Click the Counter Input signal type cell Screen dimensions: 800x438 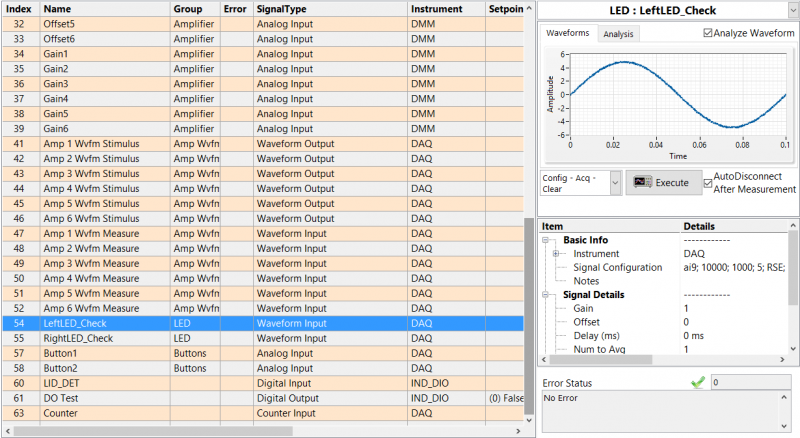pos(330,413)
